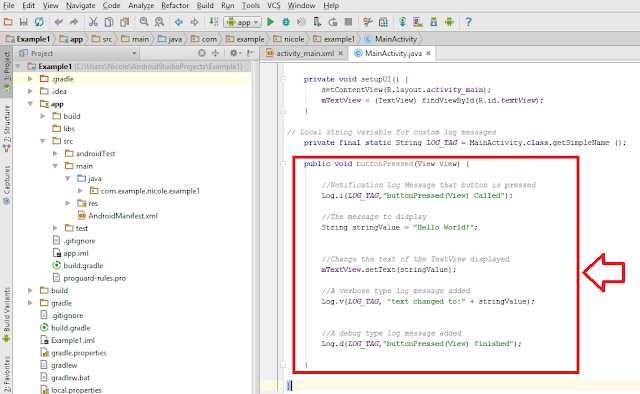Toggle the 1: Project side tool window
Image resolution: width=640 pixels, height=394 pixels.
[x=7, y=72]
